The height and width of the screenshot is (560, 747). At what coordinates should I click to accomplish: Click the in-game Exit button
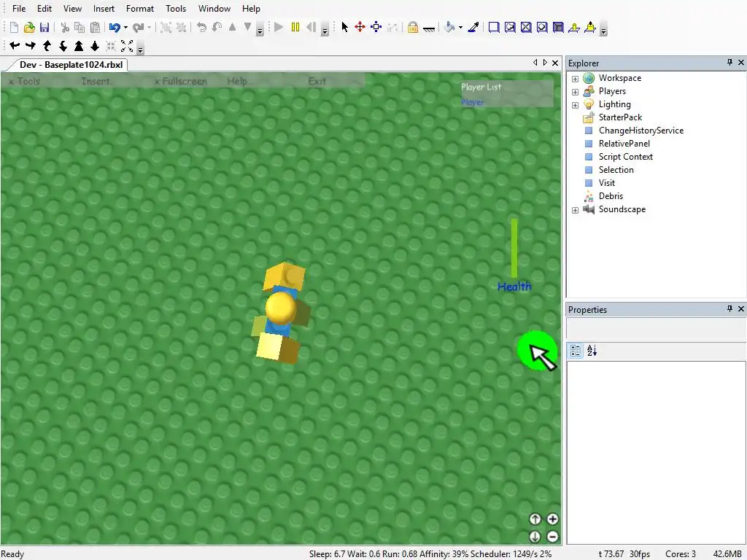[x=317, y=82]
